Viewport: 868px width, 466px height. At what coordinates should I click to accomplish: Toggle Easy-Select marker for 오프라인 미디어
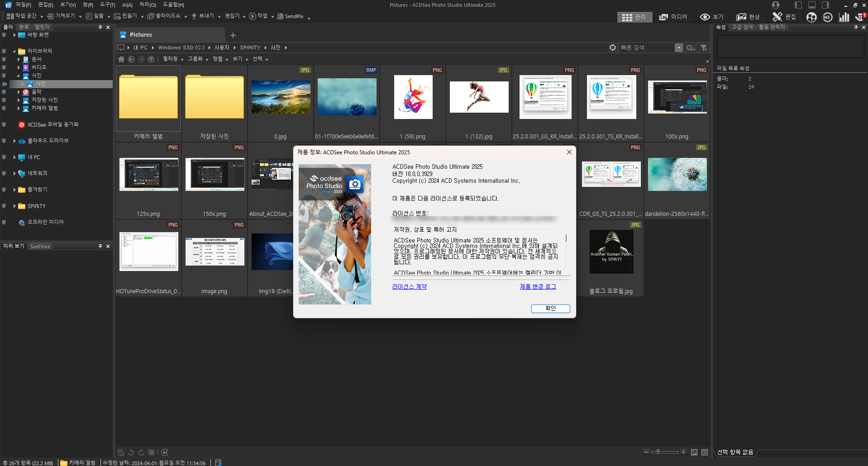point(4,222)
